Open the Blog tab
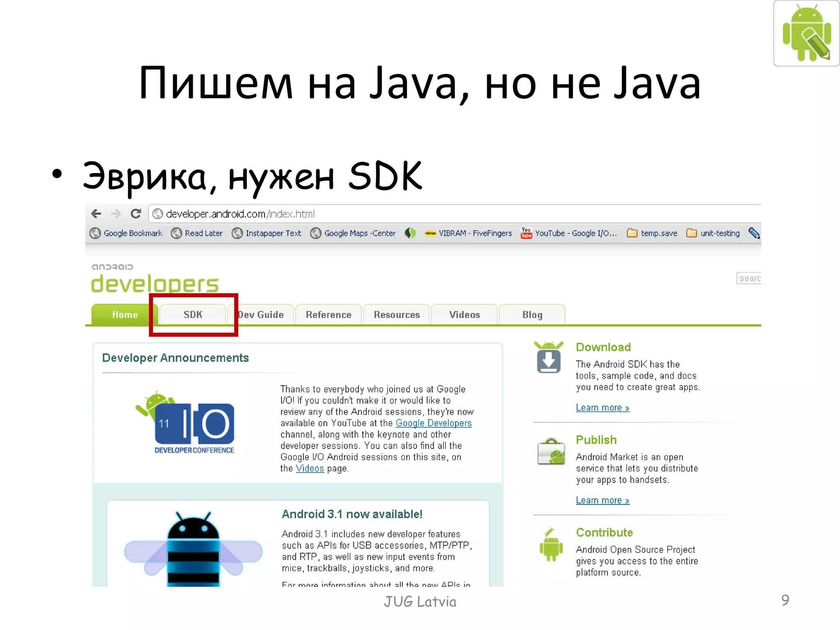Viewport: 840px width, 630px height. click(x=532, y=315)
